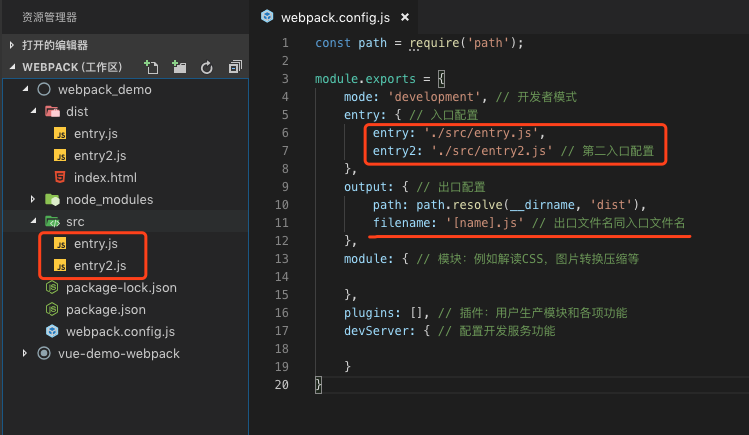749x435 pixels.
Task: Click the New Folder icon in explorer
Action: (179, 67)
